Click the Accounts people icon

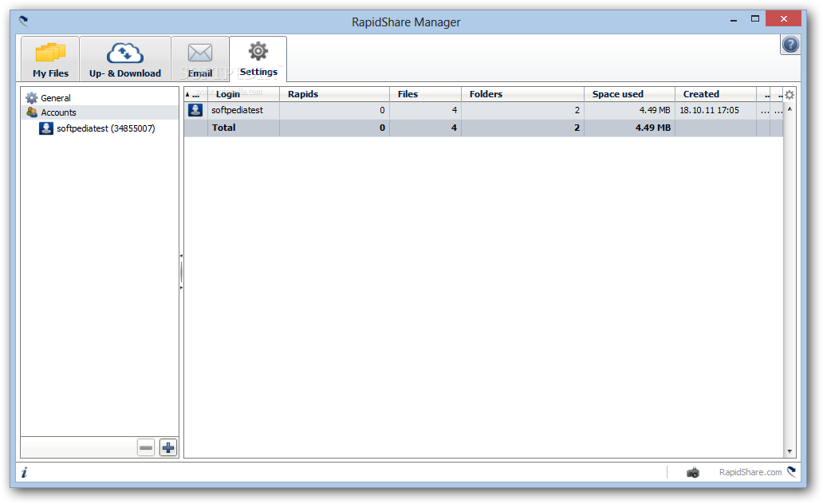[31, 112]
